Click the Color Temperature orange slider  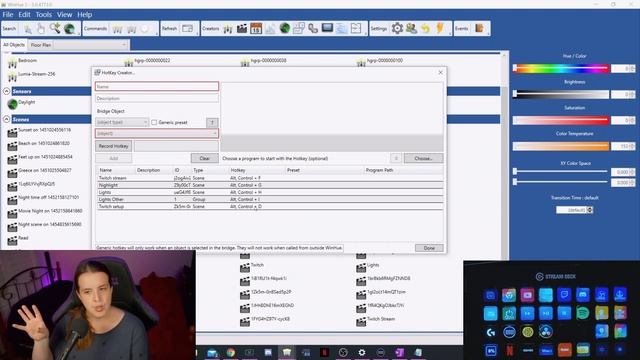click(561, 146)
